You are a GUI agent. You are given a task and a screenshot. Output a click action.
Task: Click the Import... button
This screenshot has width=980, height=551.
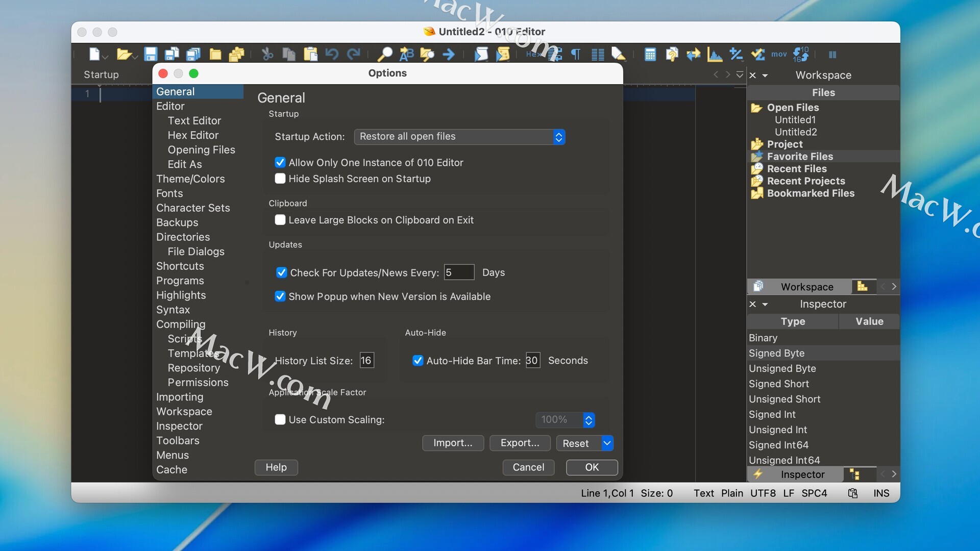453,443
